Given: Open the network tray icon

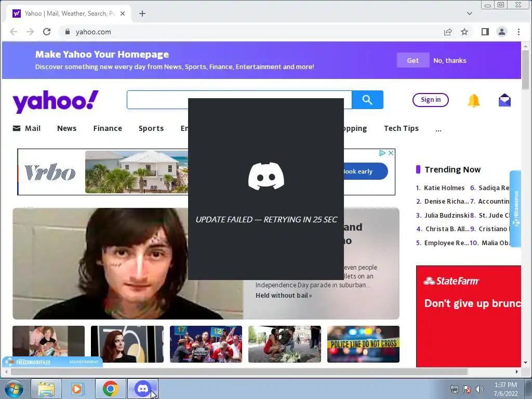Looking at the screenshot, I should 454,389.
